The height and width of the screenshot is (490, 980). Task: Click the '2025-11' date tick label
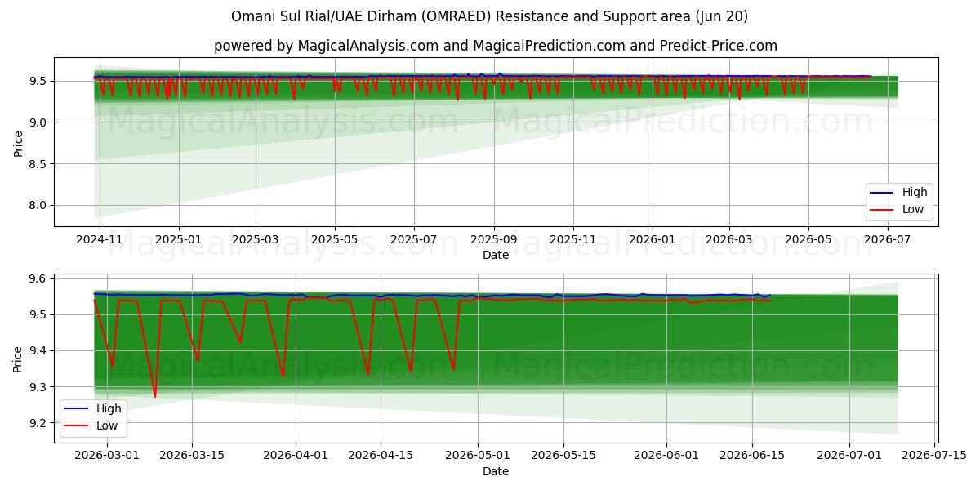(x=572, y=240)
